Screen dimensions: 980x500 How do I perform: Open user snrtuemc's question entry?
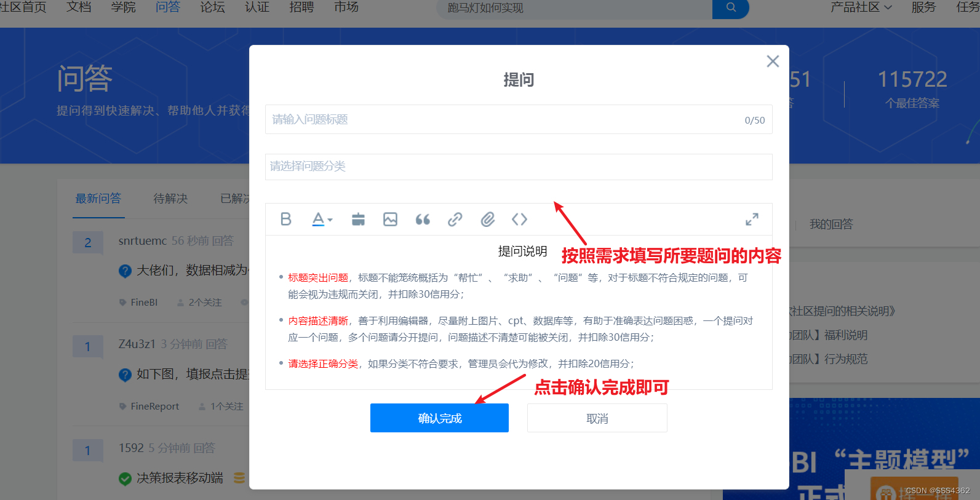(x=142, y=240)
